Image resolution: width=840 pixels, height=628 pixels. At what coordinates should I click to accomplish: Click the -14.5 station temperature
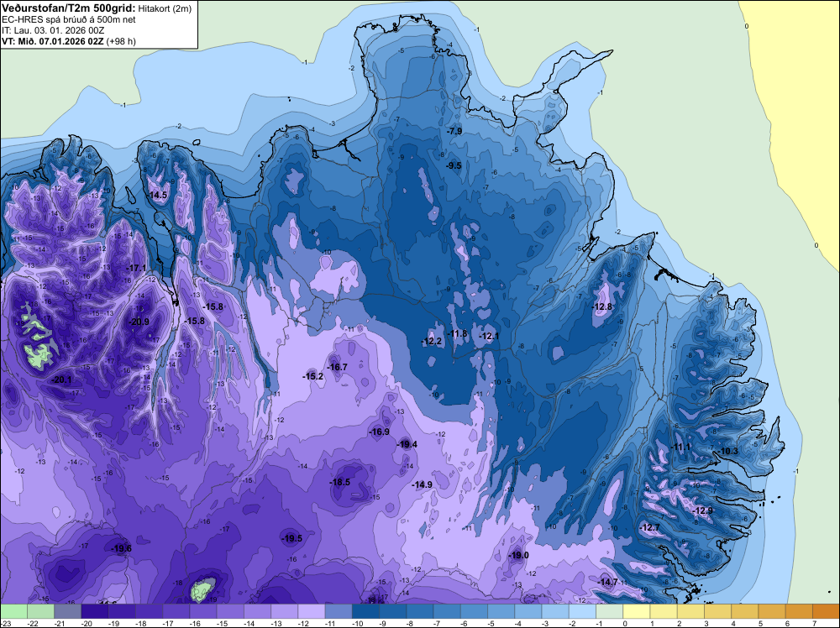pyautogui.click(x=158, y=196)
